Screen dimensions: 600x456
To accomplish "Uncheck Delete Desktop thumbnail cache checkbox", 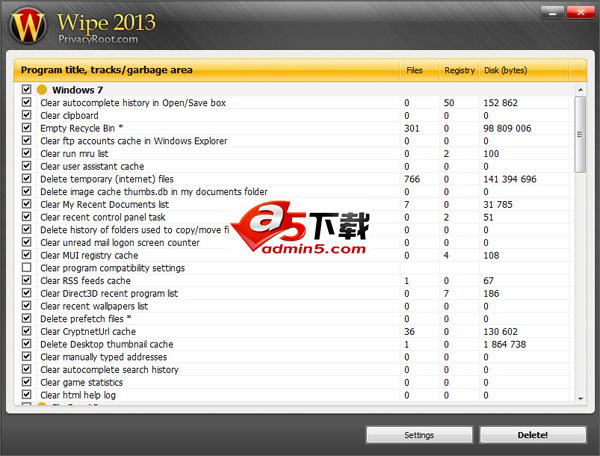I will pos(26,344).
